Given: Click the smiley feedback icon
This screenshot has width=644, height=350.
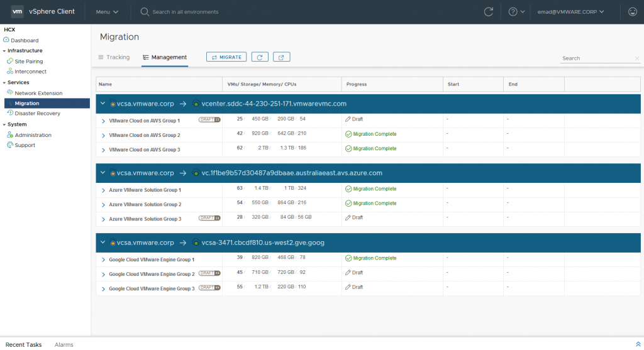Looking at the screenshot, I should click(x=633, y=11).
